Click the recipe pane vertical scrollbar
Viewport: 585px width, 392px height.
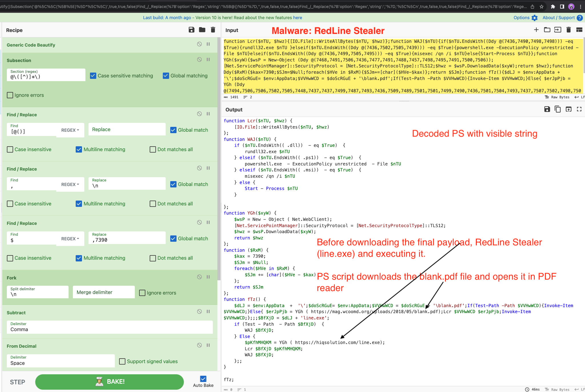point(219,159)
